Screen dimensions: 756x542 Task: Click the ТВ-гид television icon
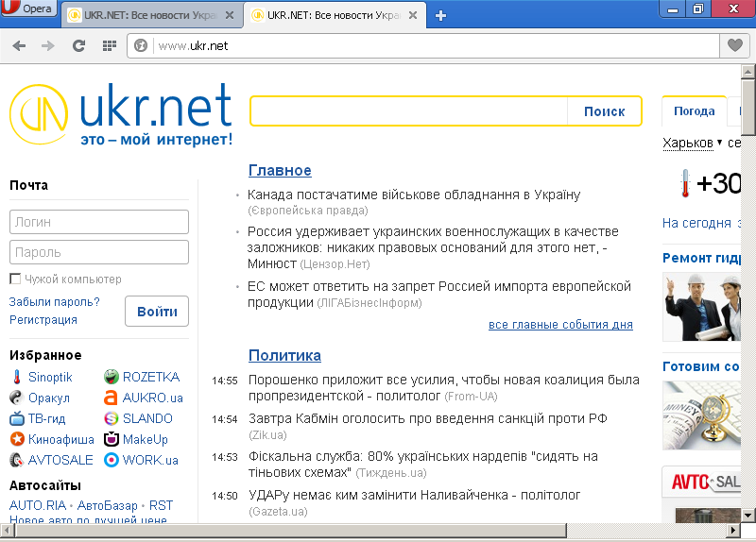17,418
